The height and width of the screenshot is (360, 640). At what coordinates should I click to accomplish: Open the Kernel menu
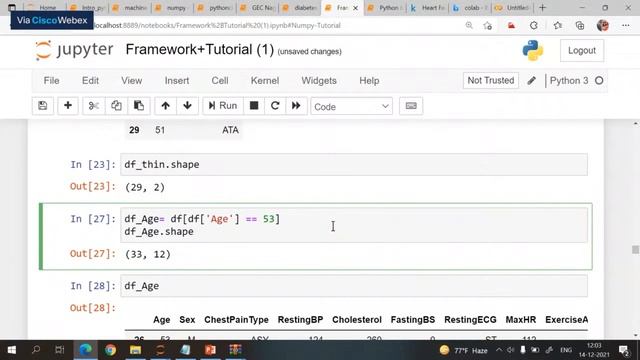pyautogui.click(x=265, y=80)
